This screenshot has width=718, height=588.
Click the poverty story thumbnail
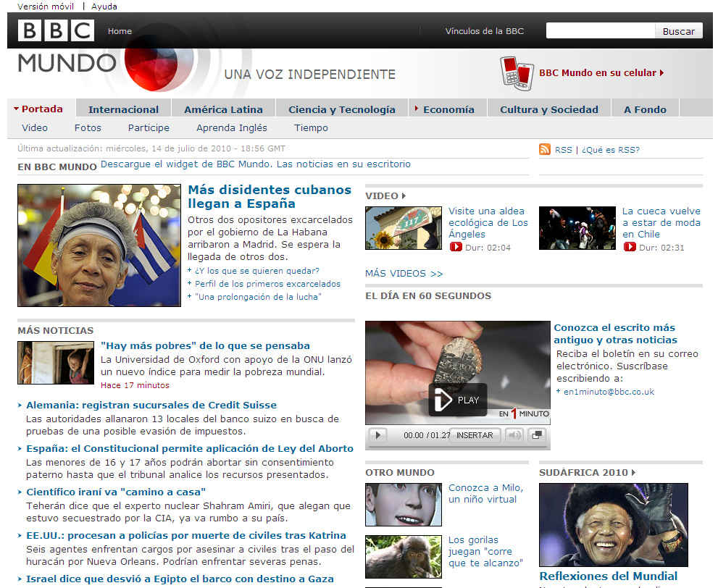pyautogui.click(x=55, y=362)
